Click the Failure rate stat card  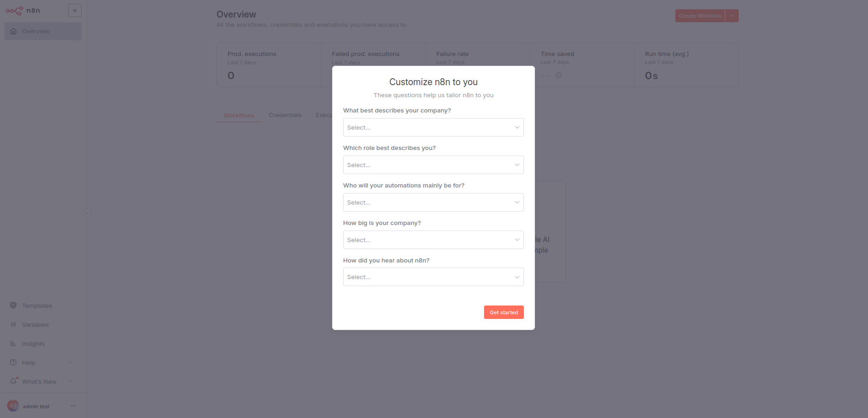[x=478, y=65]
